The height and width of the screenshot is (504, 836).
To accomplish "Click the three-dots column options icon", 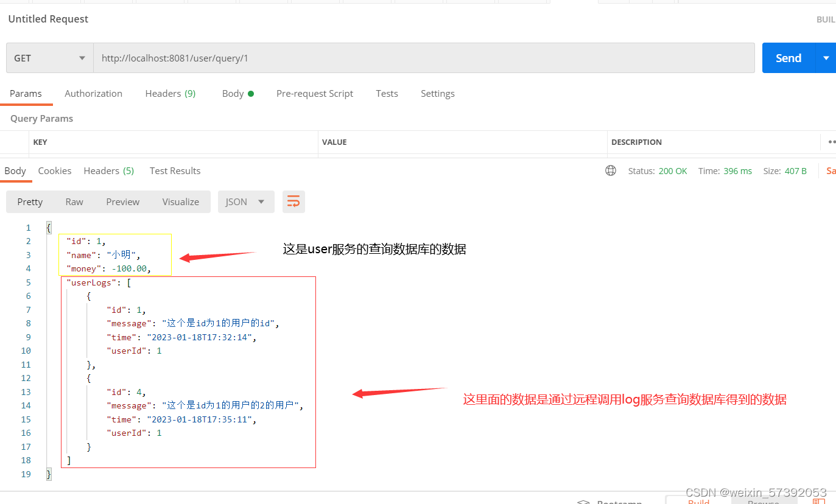I will point(831,142).
